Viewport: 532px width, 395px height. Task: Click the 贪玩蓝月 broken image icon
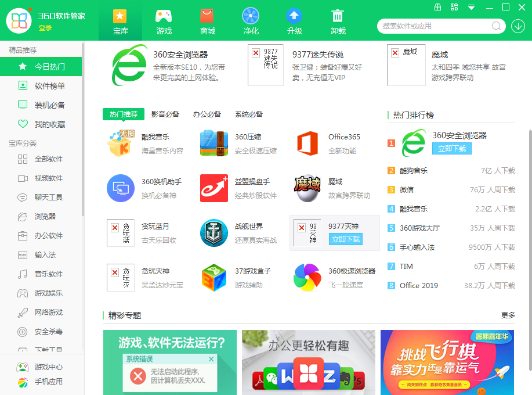(121, 233)
